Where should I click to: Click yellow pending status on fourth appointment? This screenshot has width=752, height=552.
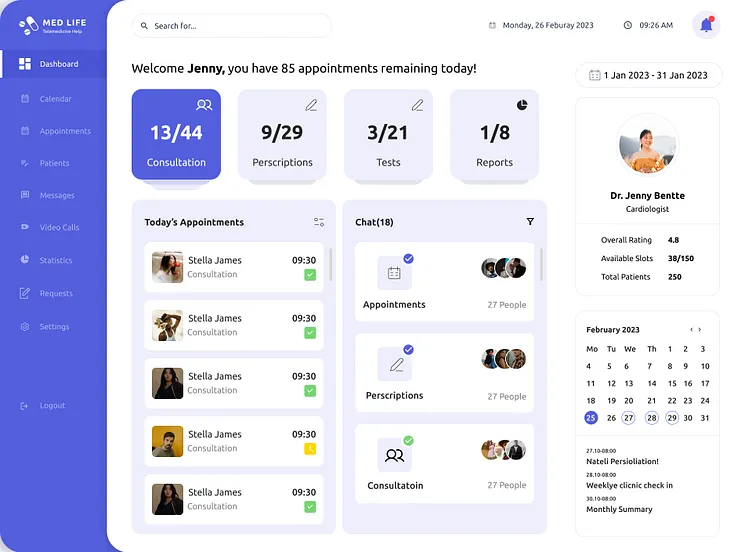coord(310,449)
